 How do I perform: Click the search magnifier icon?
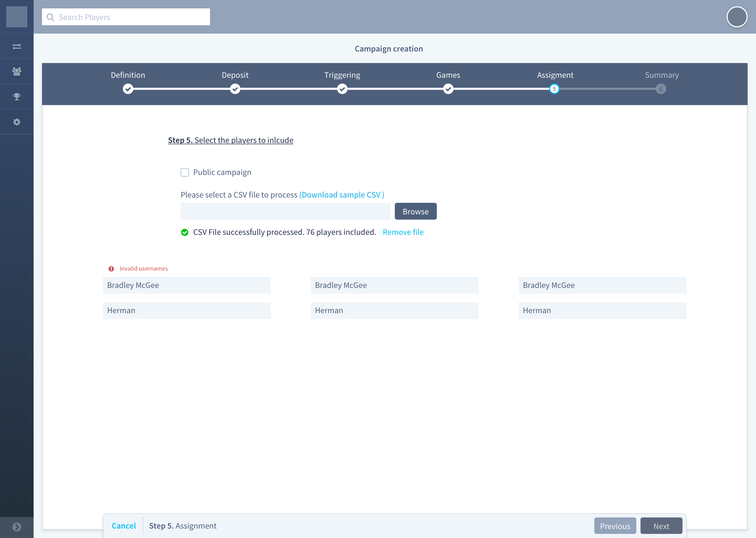50,17
